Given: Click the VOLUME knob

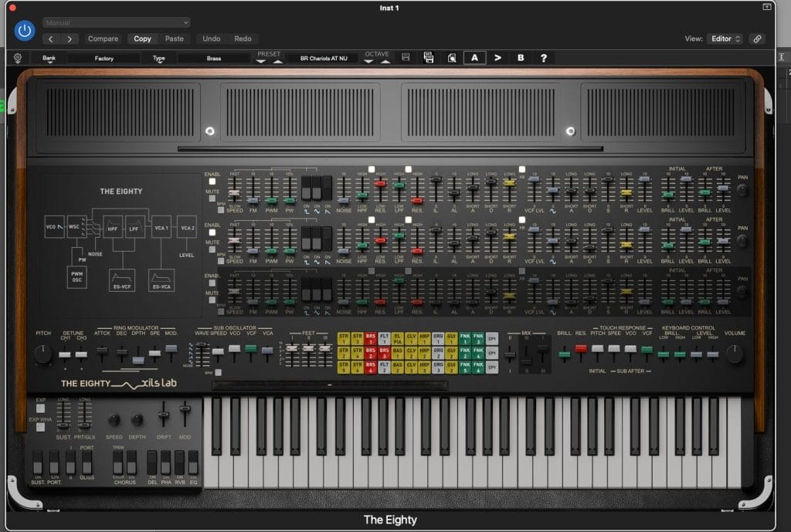Looking at the screenshot, I should 734,354.
